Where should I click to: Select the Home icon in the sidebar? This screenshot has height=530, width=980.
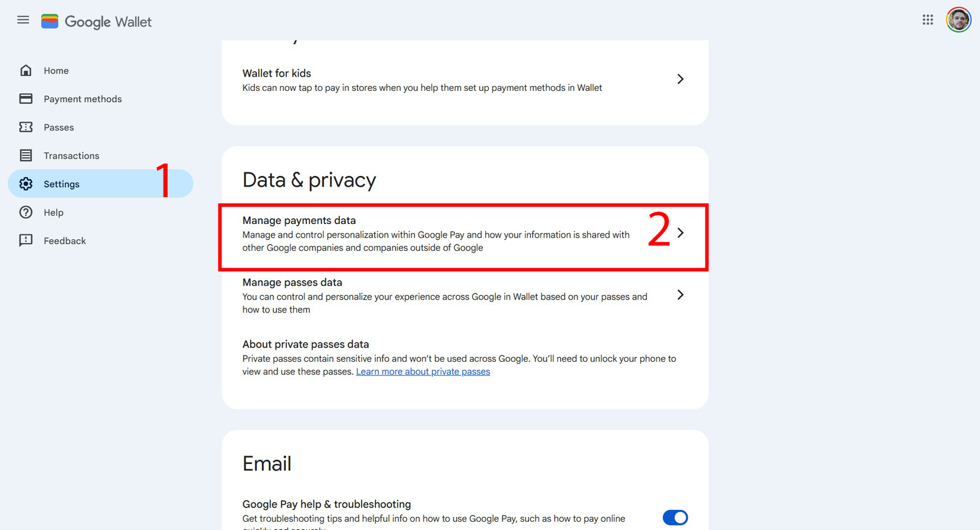click(26, 70)
